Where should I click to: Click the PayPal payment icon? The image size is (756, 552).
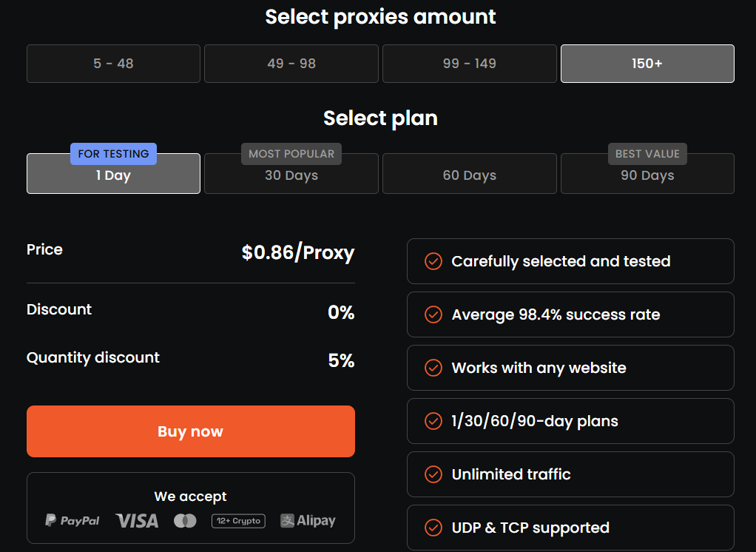(72, 521)
